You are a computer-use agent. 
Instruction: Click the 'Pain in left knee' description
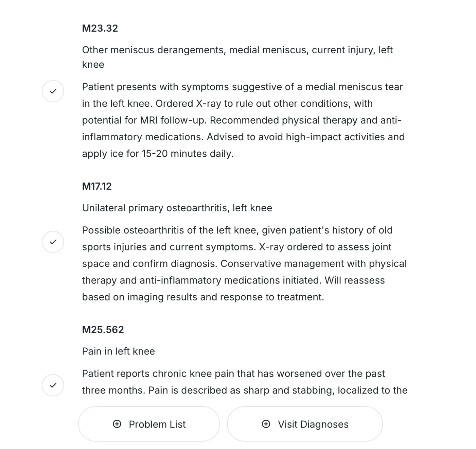click(118, 351)
